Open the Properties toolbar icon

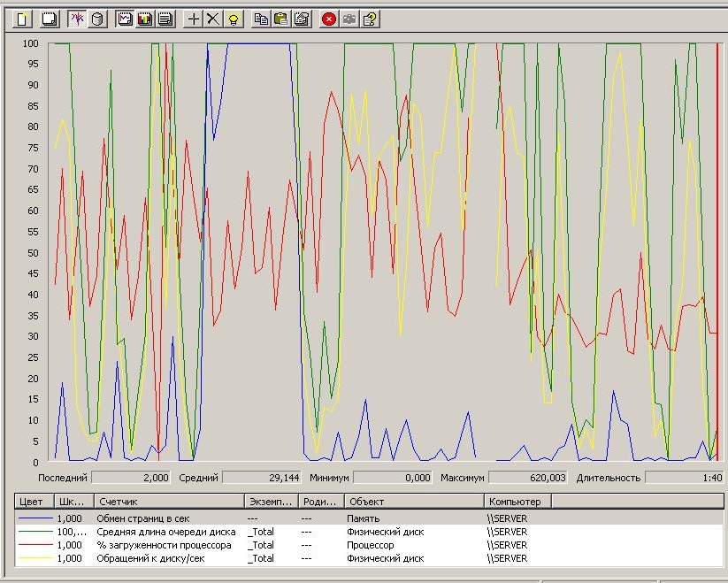(x=301, y=18)
